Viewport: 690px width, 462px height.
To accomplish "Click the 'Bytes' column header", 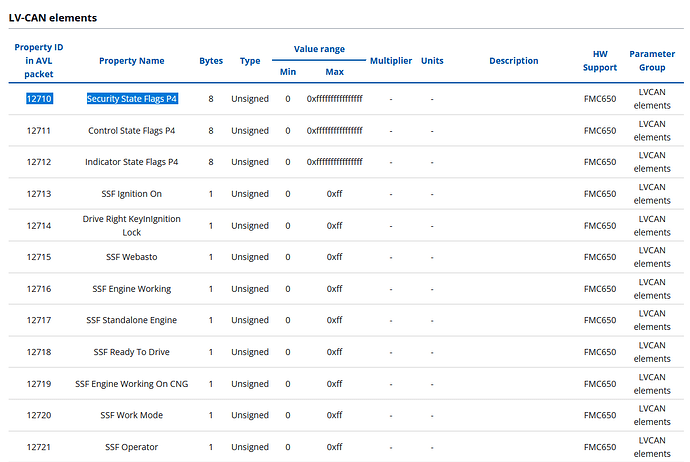I will 211,61.
